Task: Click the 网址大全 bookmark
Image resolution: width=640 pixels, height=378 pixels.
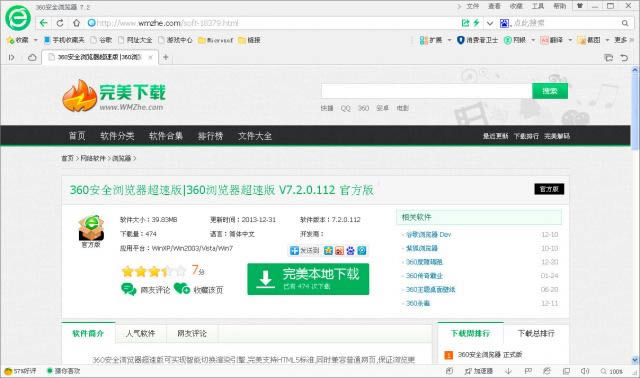Action: pos(135,40)
